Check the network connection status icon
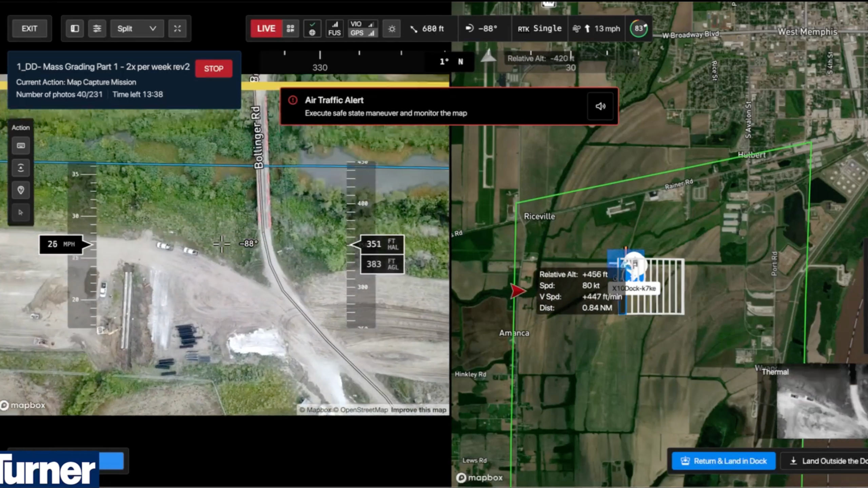The height and width of the screenshot is (488, 868). click(x=312, y=28)
